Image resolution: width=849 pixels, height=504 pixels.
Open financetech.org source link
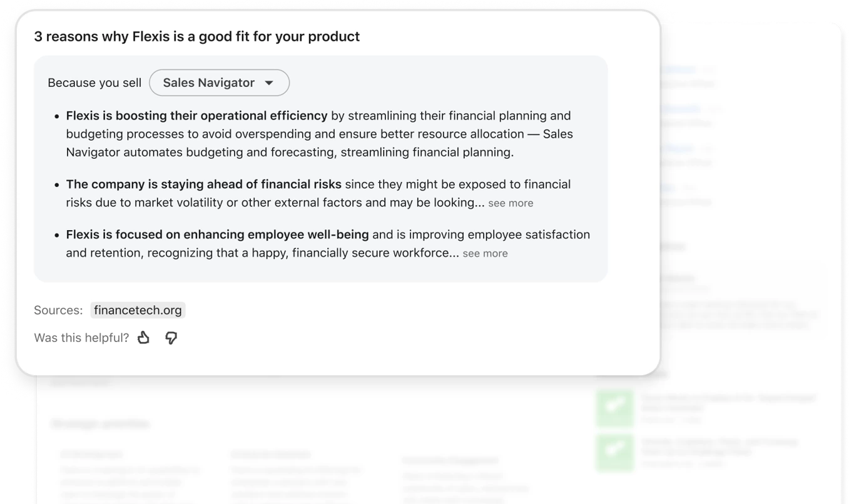(x=138, y=310)
